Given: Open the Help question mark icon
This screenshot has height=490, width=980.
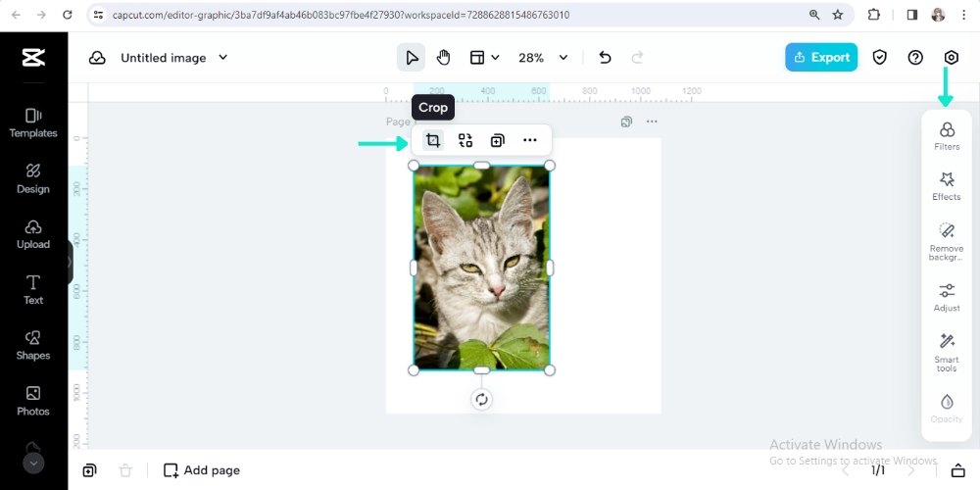Looking at the screenshot, I should click(915, 58).
